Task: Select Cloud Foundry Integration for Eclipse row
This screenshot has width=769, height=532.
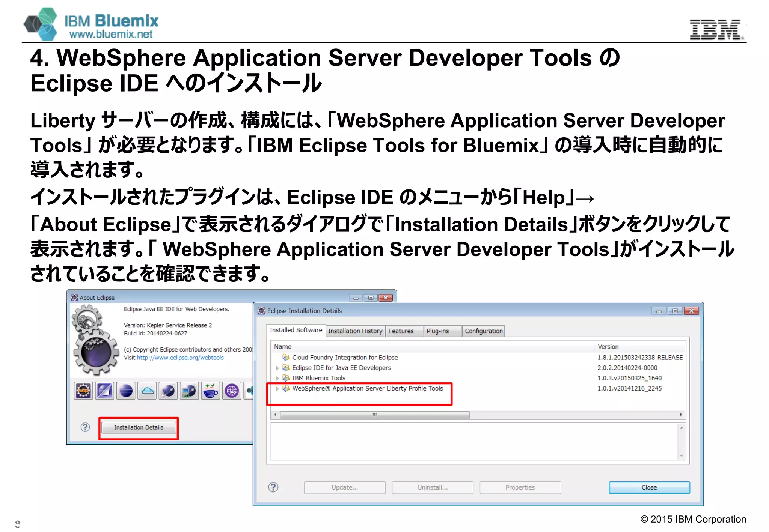Action: tap(478, 357)
